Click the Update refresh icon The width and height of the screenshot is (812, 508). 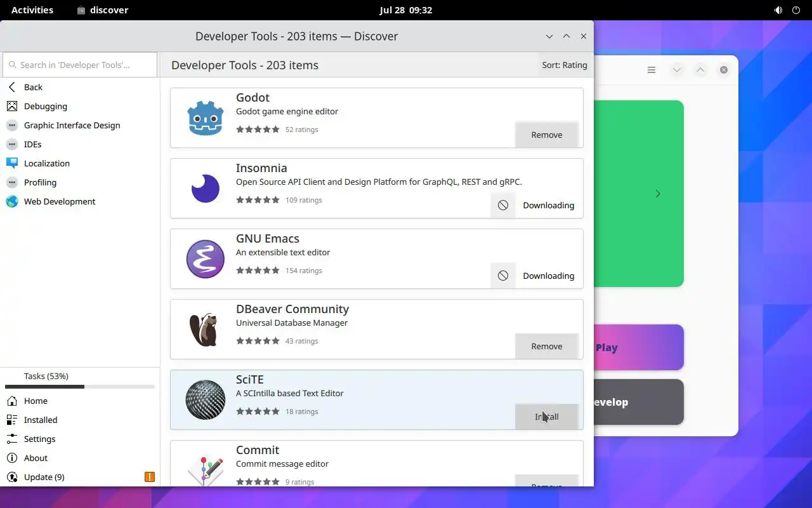click(x=12, y=477)
